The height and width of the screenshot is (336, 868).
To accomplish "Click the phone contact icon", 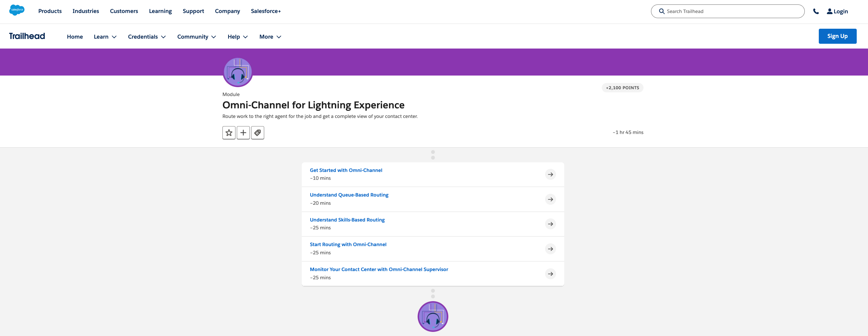I will click(x=816, y=11).
